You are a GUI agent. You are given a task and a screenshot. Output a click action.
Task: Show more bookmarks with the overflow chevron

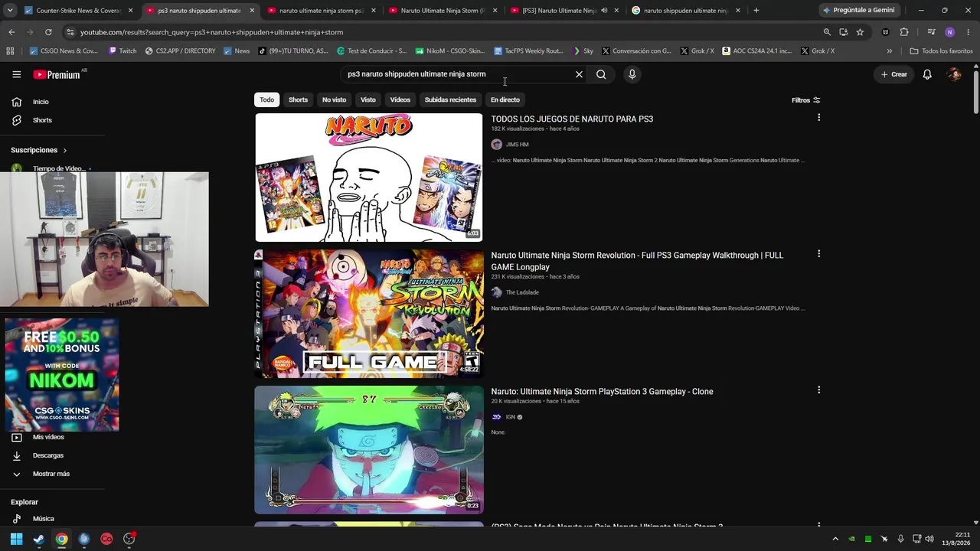click(x=889, y=51)
